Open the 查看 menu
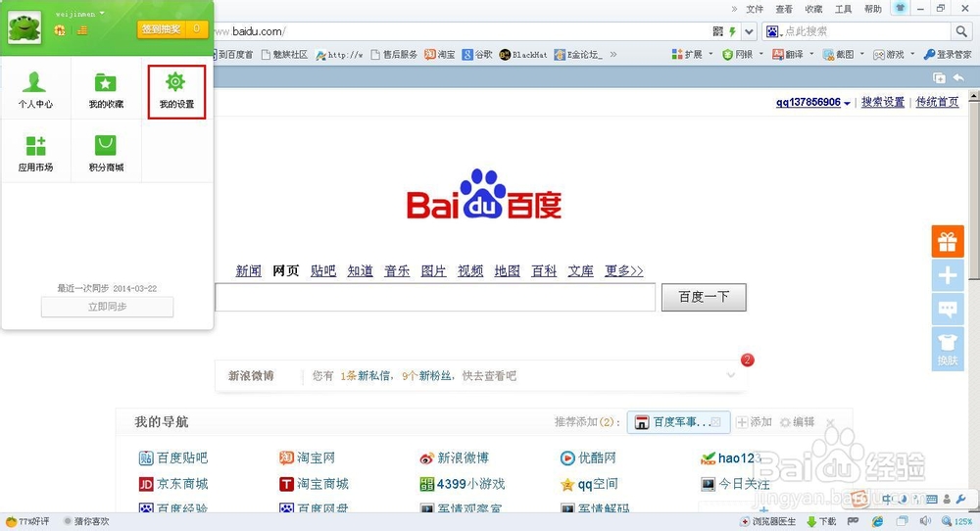 [784, 9]
